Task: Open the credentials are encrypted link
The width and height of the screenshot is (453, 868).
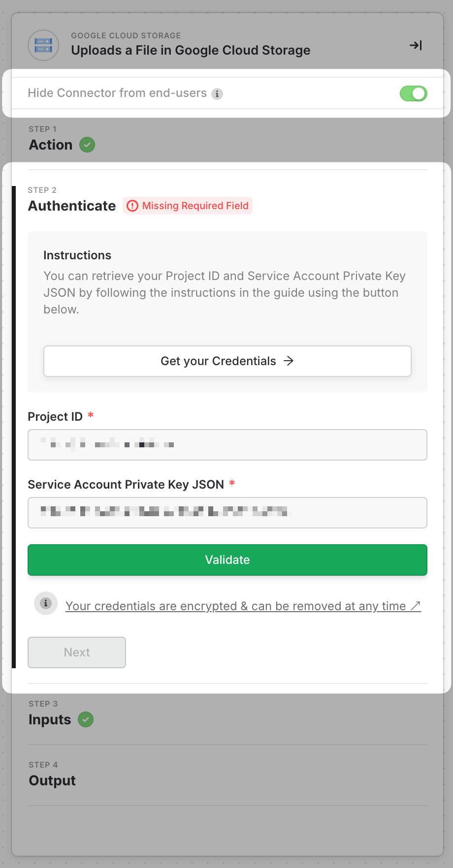Action: 235,606
